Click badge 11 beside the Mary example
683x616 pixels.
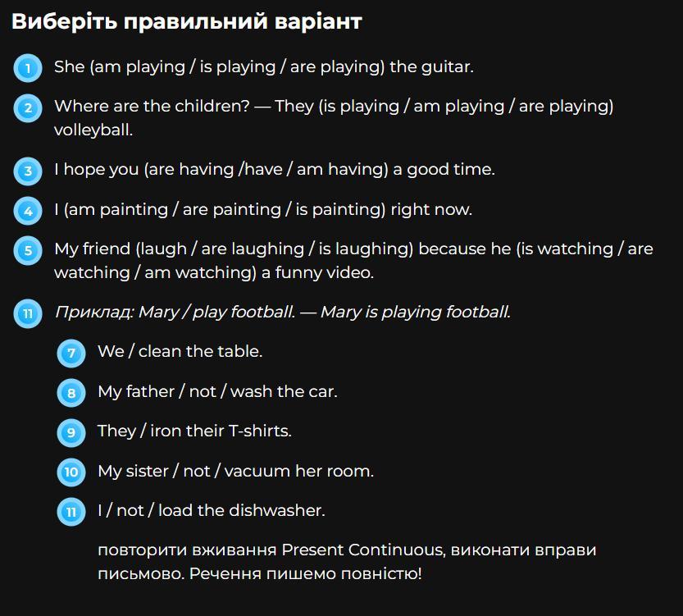click(x=28, y=313)
